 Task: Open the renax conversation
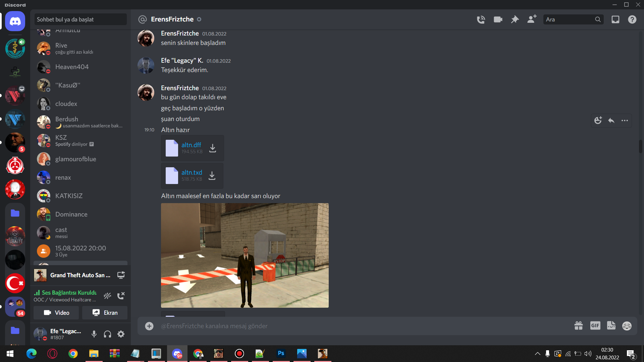click(80, 177)
